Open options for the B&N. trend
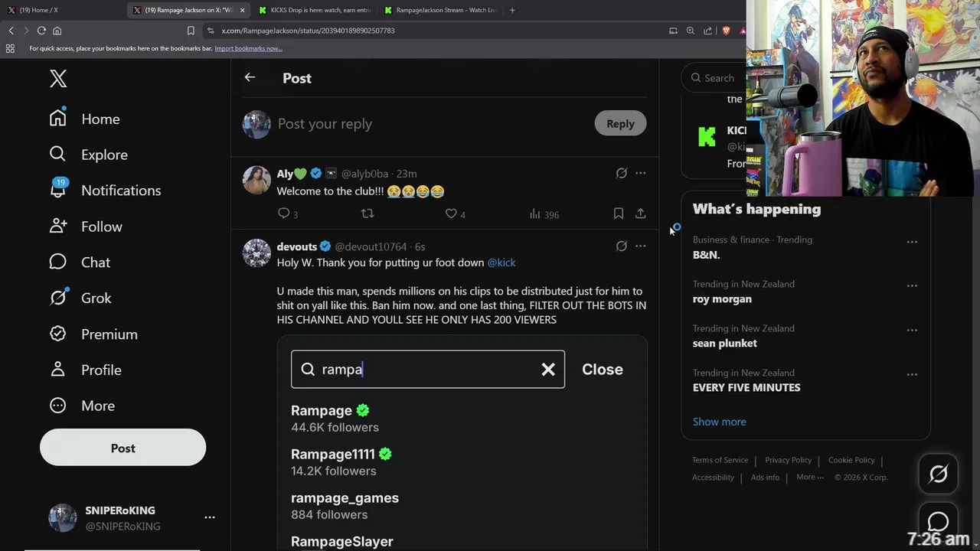The image size is (980, 551). click(912, 241)
